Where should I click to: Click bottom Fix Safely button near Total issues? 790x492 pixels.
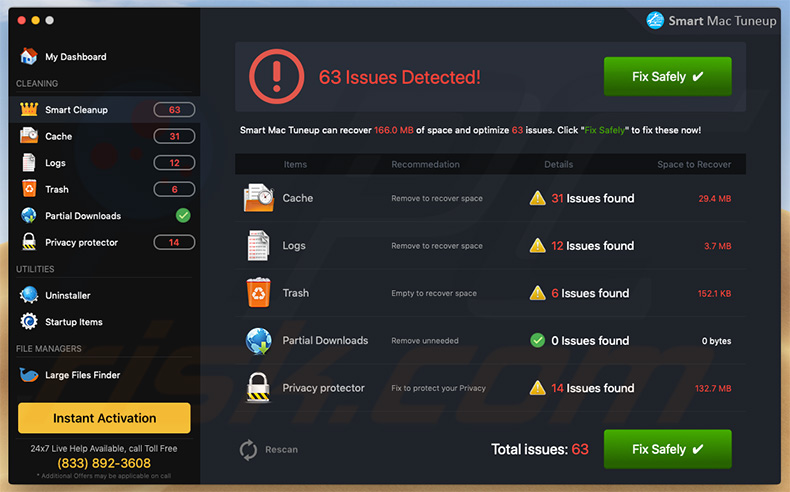click(x=668, y=449)
